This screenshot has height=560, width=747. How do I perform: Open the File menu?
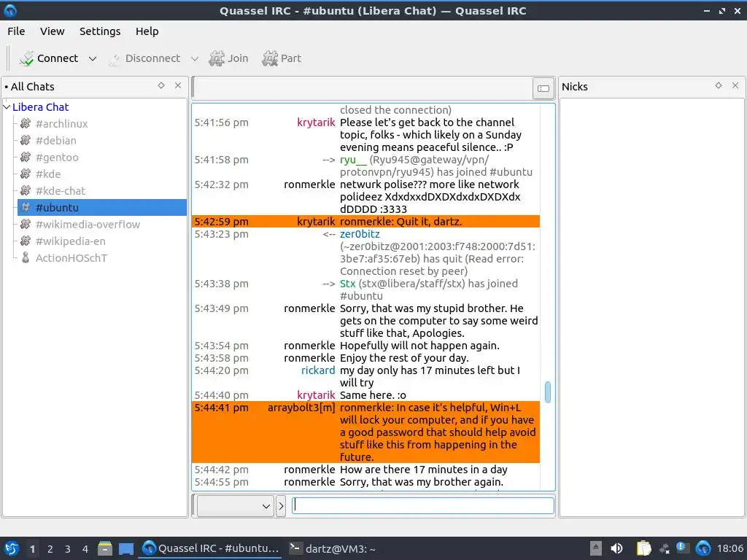[16, 31]
